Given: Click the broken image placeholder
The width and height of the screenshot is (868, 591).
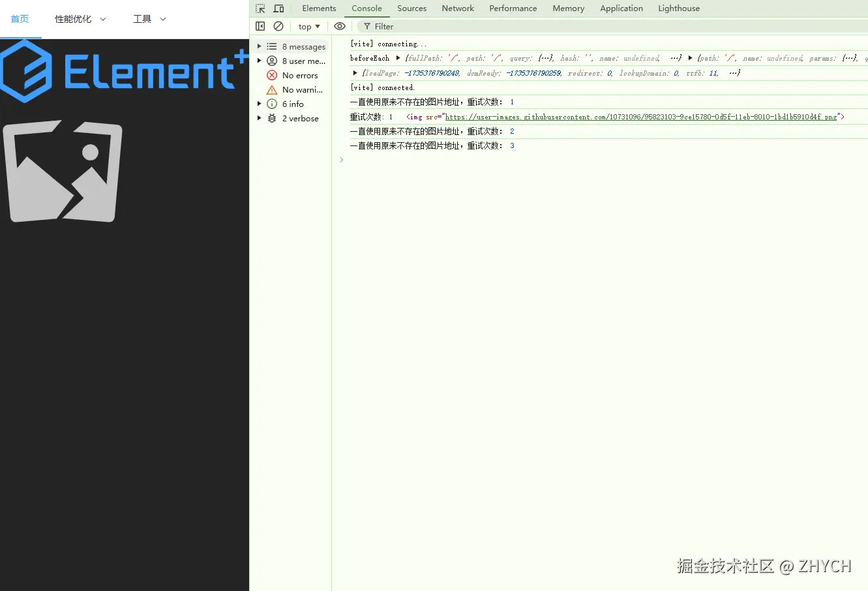Looking at the screenshot, I should [x=63, y=170].
